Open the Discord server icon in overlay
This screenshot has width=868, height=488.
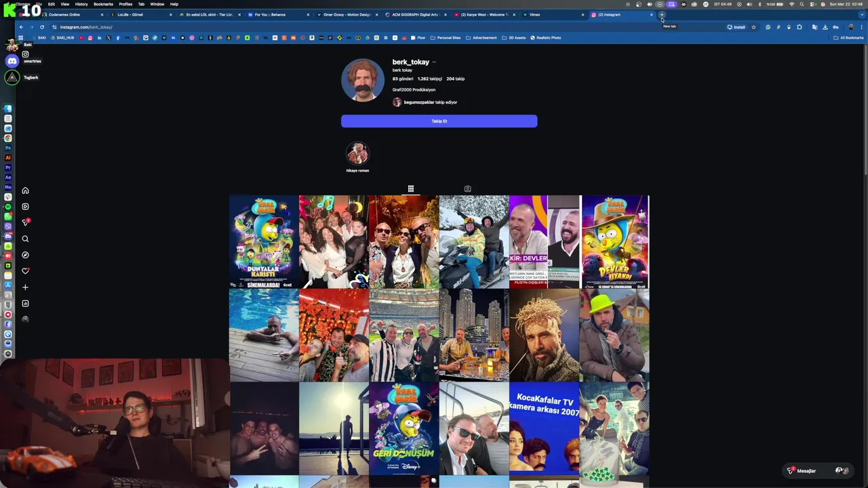12,61
